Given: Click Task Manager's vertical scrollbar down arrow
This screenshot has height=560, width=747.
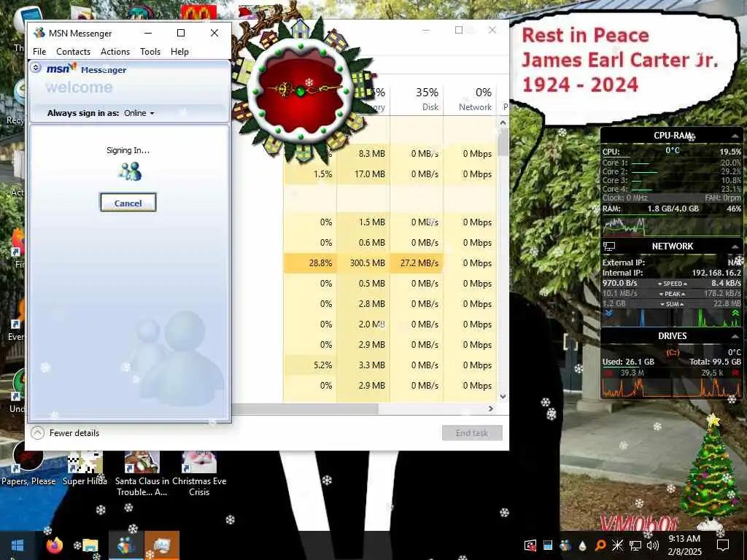Looking at the screenshot, I should 503,396.
